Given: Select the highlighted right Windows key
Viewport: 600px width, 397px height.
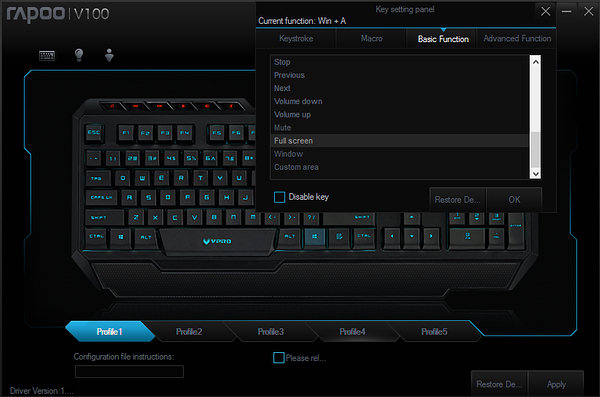Looking at the screenshot, I should tap(315, 237).
